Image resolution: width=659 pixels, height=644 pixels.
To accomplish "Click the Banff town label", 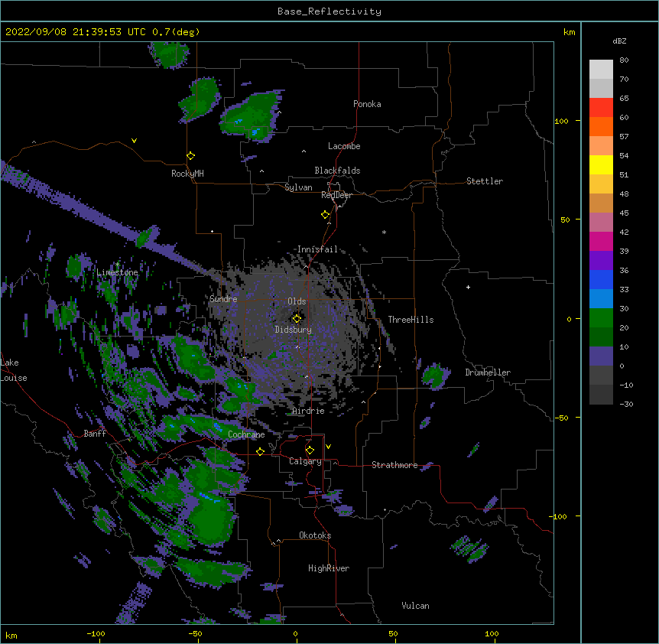I will (95, 434).
